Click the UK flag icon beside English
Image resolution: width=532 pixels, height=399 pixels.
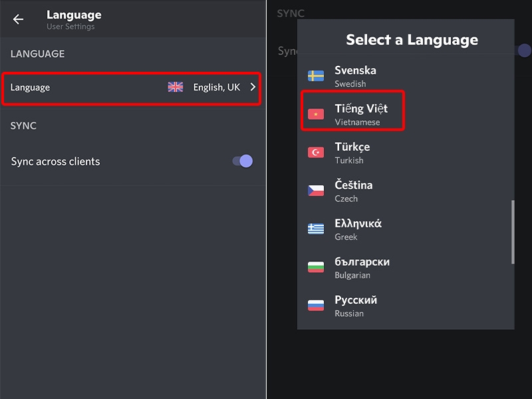click(x=174, y=87)
